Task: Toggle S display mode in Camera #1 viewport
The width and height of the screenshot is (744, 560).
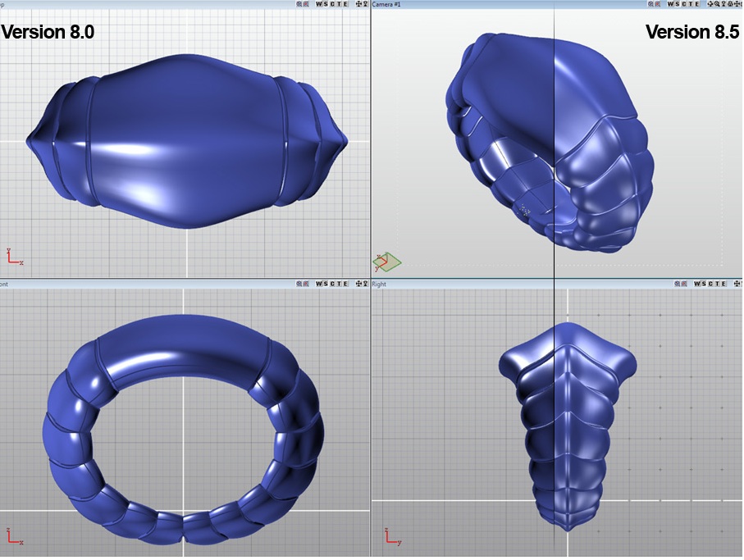Action: 677,4
